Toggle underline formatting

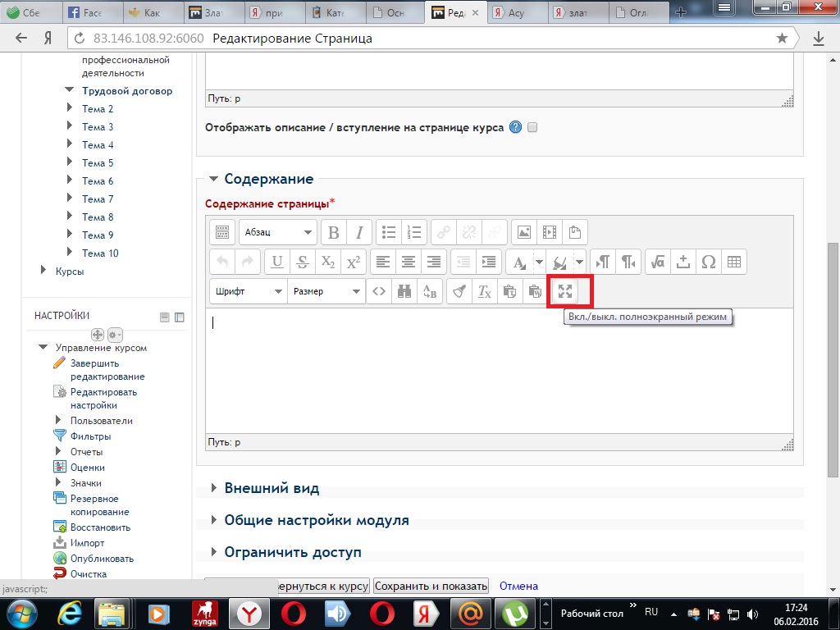click(x=277, y=262)
